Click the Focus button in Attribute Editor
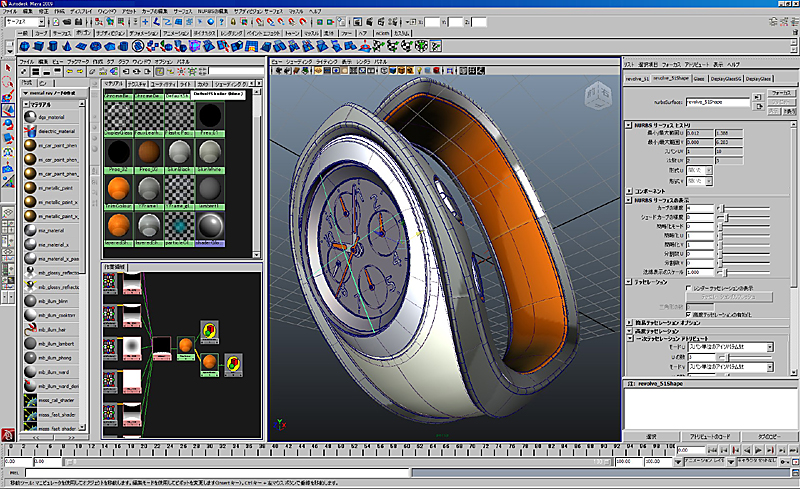800x489 pixels. pos(780,92)
